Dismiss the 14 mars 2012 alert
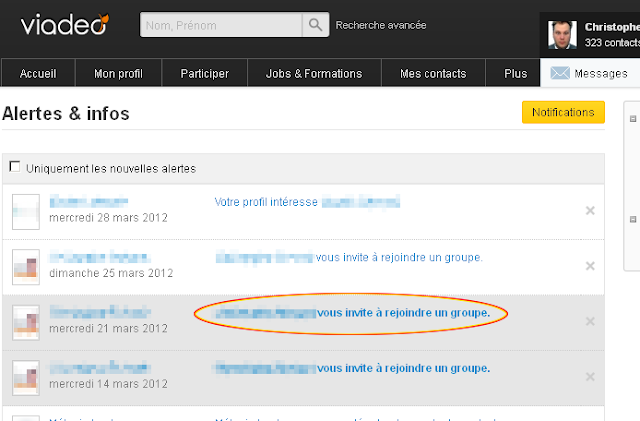 click(x=590, y=376)
